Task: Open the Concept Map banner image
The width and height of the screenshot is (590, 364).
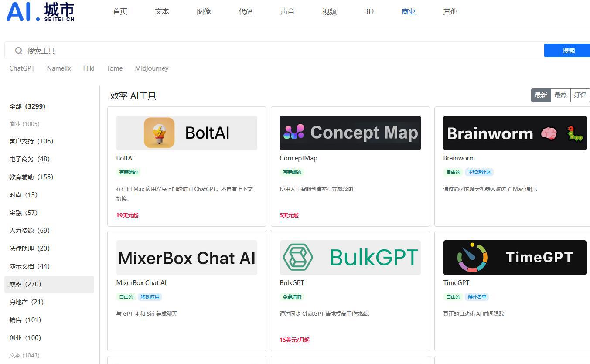Action: point(350,133)
